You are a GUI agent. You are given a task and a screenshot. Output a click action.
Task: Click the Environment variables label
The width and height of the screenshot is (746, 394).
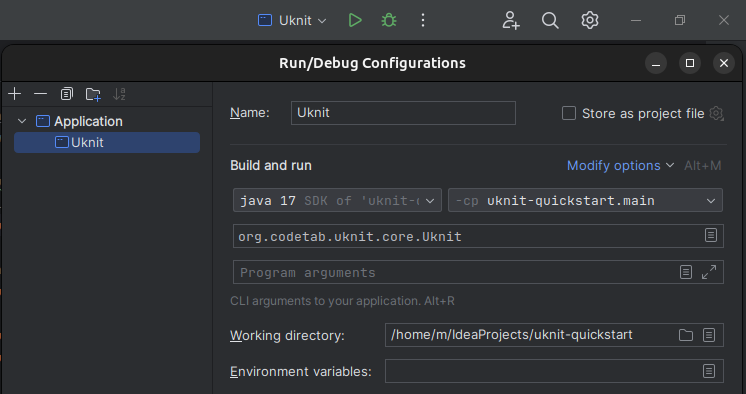[301, 372]
